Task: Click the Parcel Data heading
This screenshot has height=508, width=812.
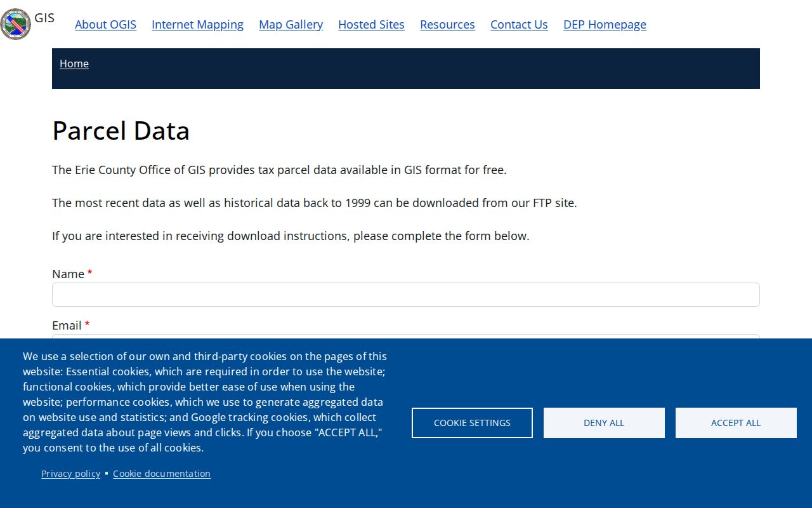Action: point(121,131)
